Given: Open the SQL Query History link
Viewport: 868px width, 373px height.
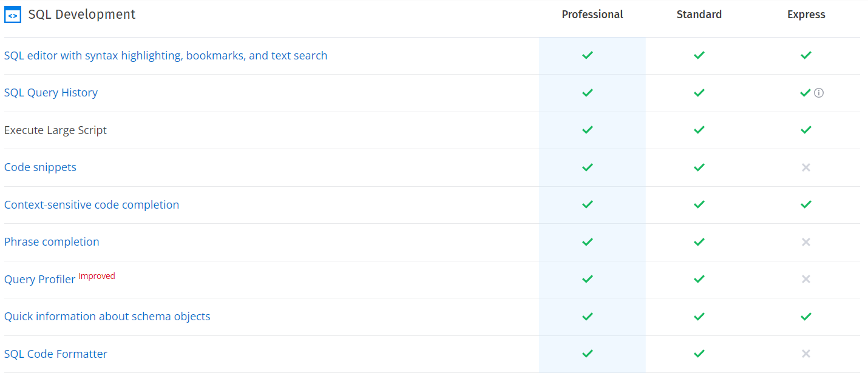Looking at the screenshot, I should pos(51,93).
